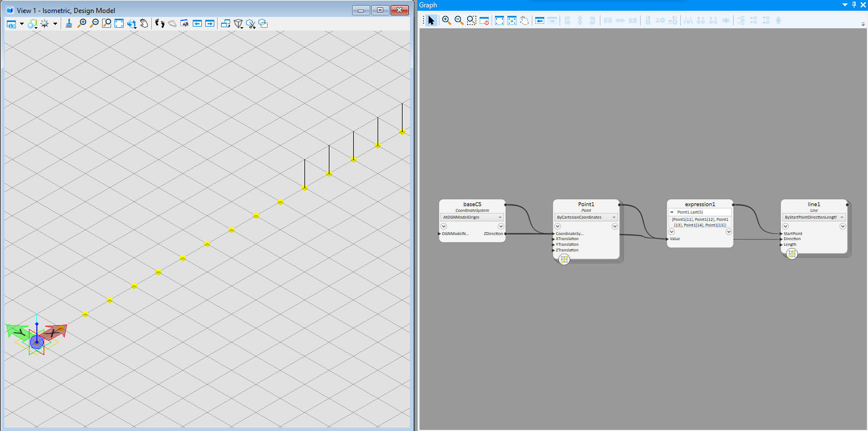Expand the brightness dropdown arrow
868x431 pixels.
(55, 24)
